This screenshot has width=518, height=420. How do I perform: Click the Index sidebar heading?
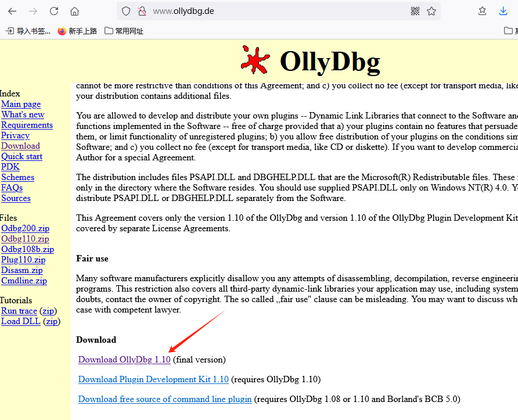[10, 94]
